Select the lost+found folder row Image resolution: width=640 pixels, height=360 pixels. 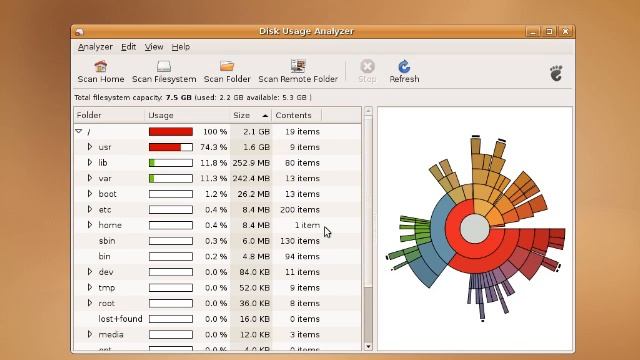pyautogui.click(x=218, y=319)
